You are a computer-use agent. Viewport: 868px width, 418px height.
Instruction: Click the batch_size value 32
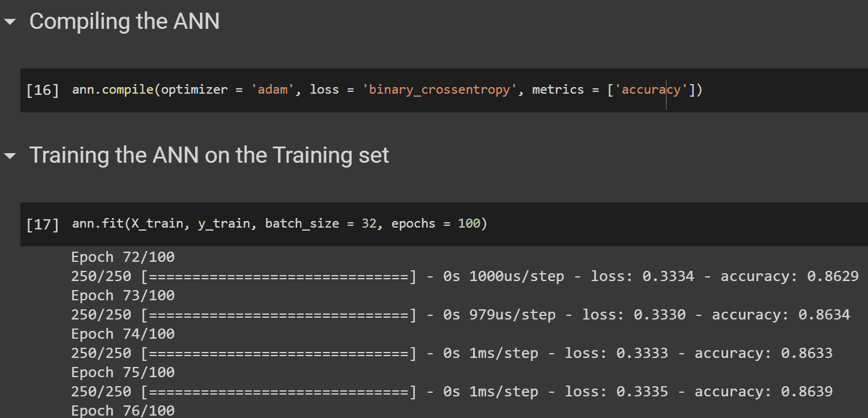click(x=369, y=224)
